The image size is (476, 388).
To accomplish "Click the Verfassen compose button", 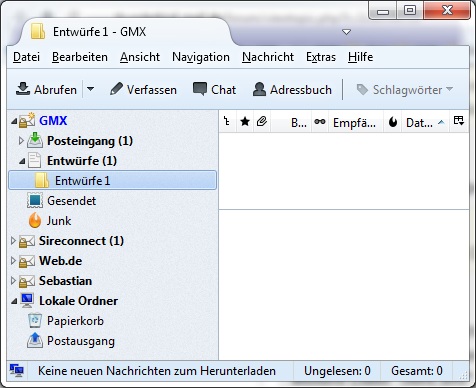I will 143,90.
